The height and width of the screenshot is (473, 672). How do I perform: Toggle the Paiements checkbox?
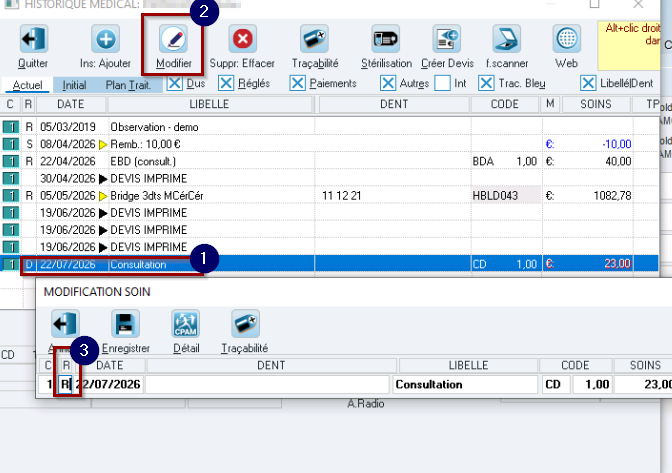(297, 83)
